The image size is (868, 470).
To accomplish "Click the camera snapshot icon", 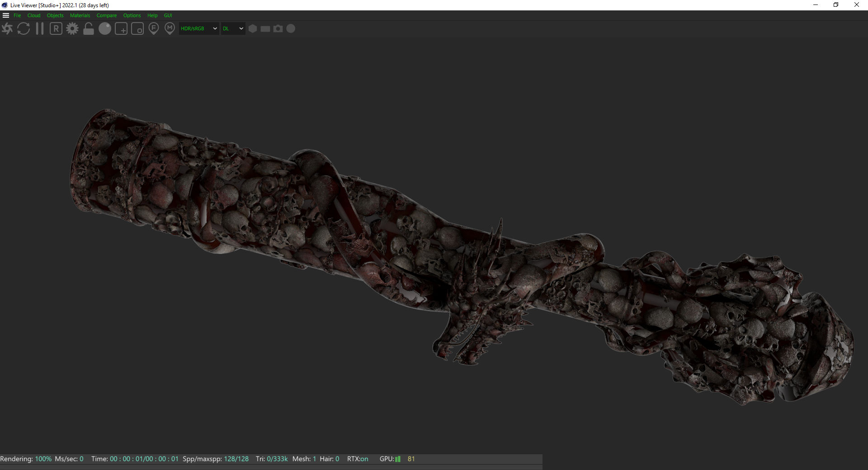I will (278, 28).
